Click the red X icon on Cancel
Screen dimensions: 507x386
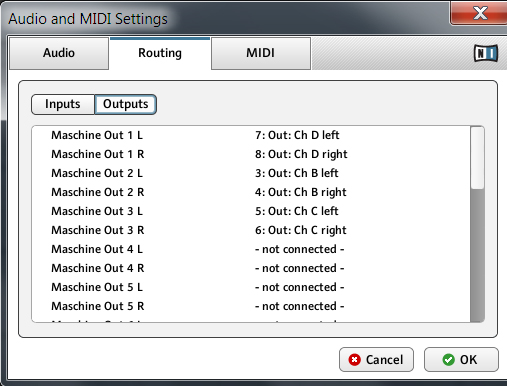point(355,360)
